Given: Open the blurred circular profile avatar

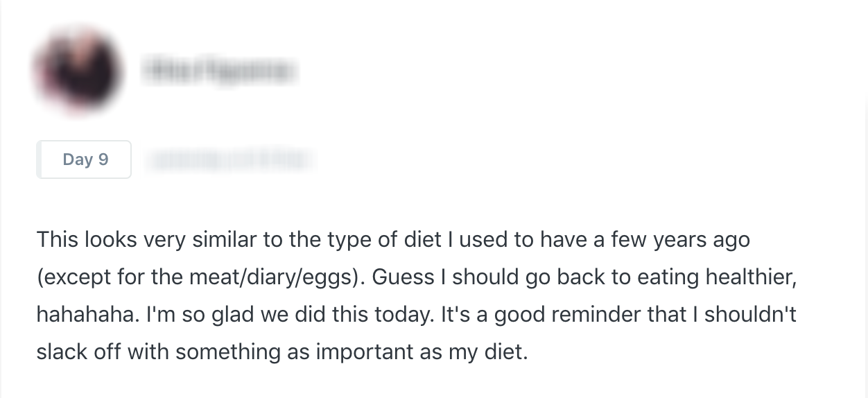Looking at the screenshot, I should click(78, 70).
